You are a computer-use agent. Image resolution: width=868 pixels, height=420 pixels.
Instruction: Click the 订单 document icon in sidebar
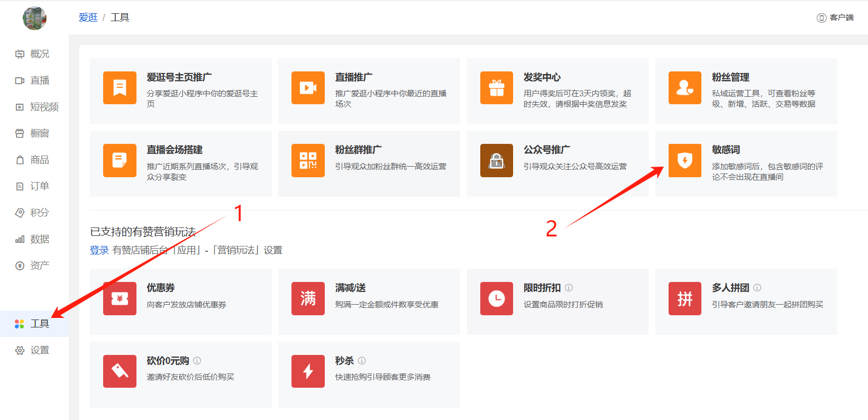tap(20, 186)
